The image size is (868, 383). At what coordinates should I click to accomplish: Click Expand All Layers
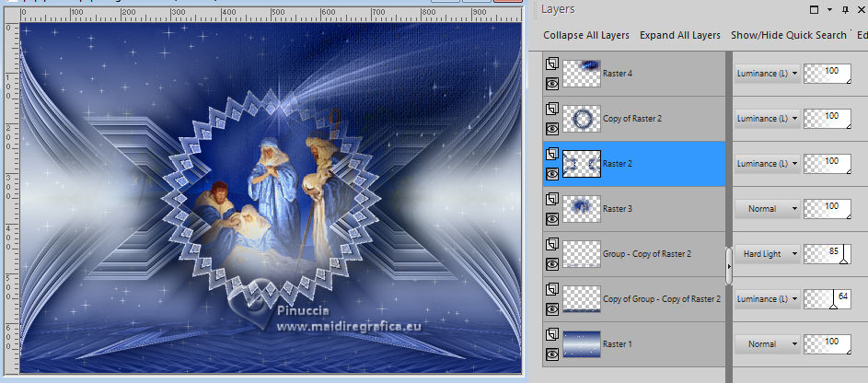pyautogui.click(x=680, y=35)
